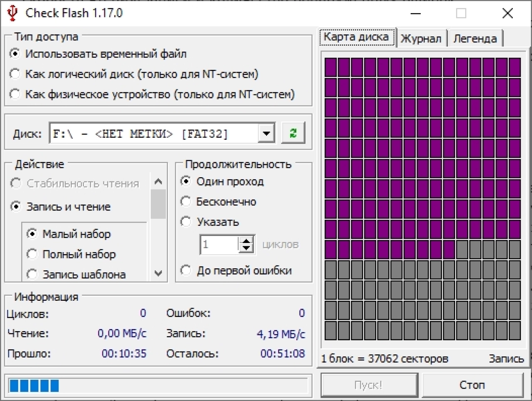Click the "0,00 МБ/с" read speed value

point(122,334)
